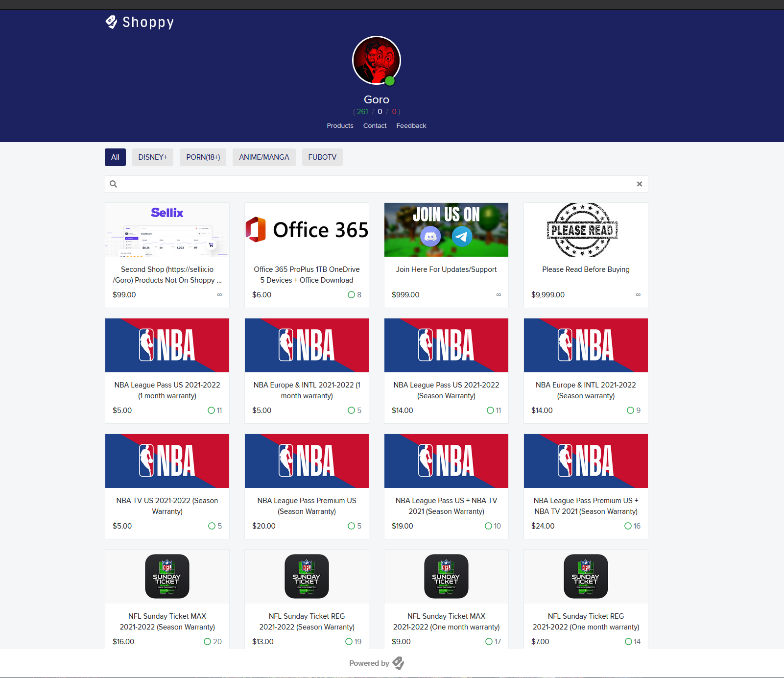
Task: Open the Products navigation link
Action: (x=340, y=126)
